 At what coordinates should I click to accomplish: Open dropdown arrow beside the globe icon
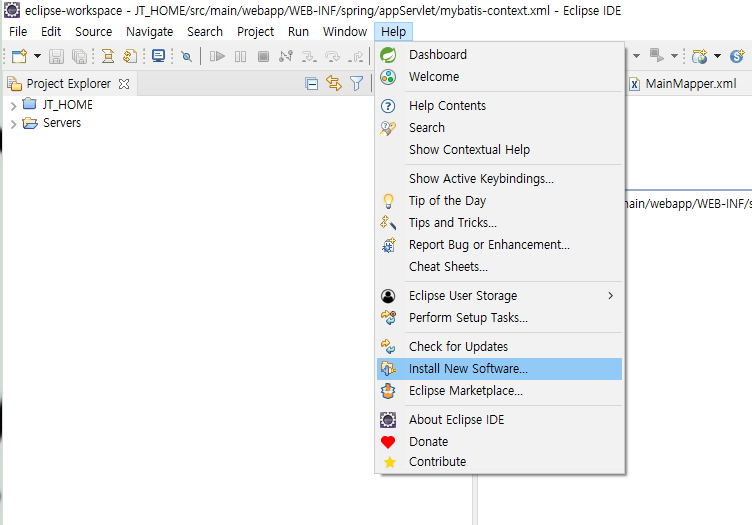click(x=717, y=56)
